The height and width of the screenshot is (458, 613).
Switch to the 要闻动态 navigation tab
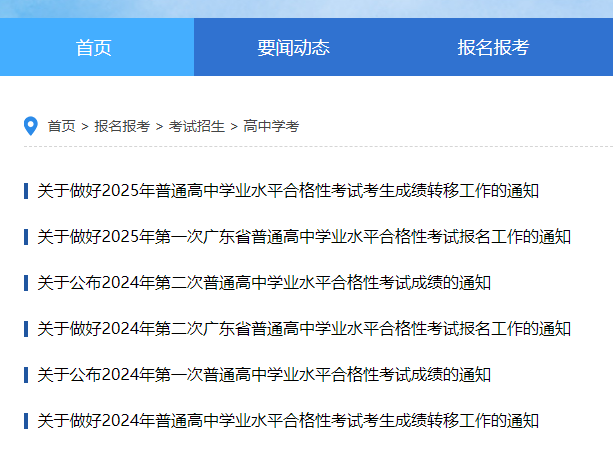coord(293,47)
